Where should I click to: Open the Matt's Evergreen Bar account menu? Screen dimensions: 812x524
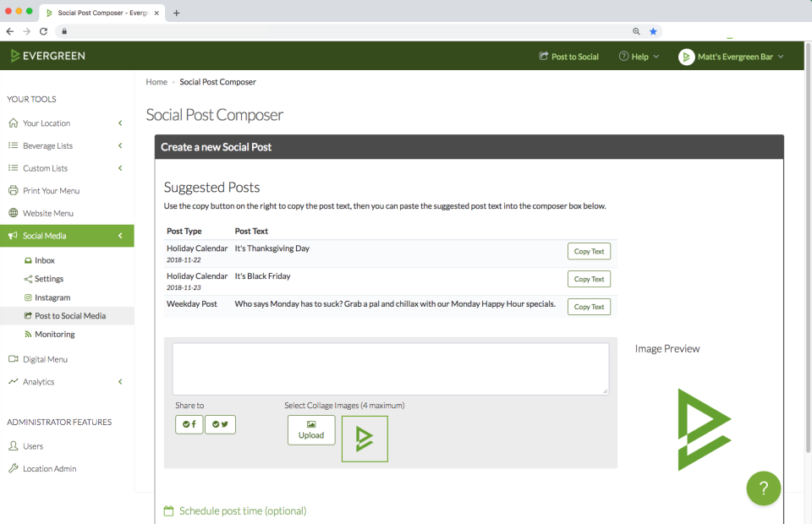(732, 57)
